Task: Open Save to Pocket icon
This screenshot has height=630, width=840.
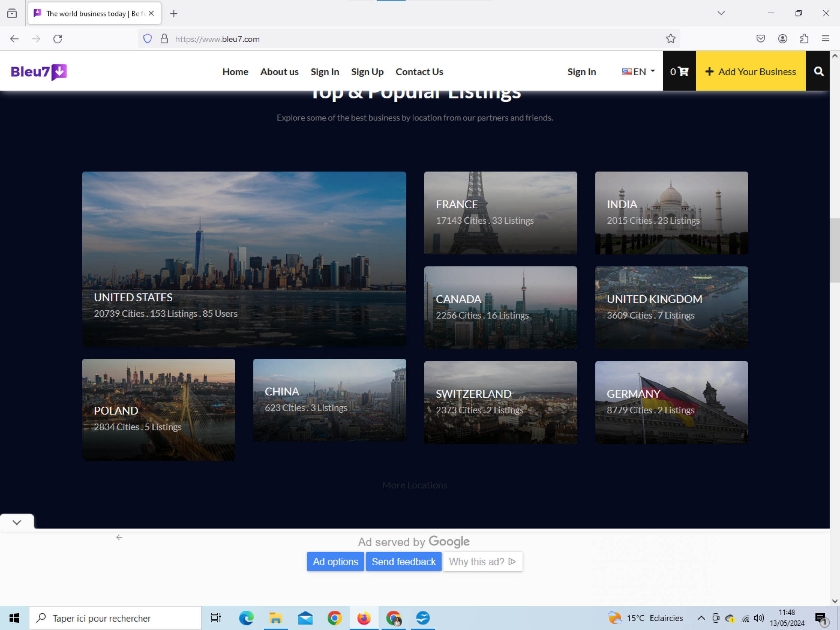Action: pos(761,39)
